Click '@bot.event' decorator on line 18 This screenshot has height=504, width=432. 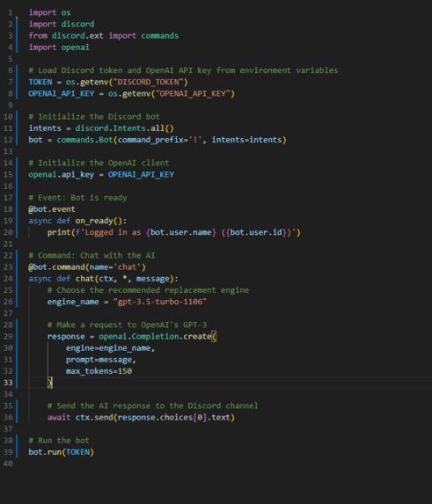[x=52, y=209]
